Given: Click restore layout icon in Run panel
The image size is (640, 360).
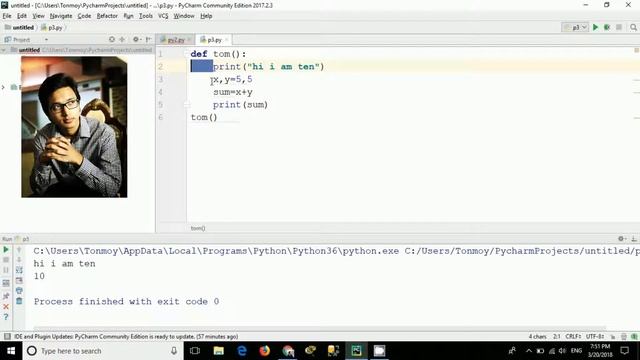Looking at the screenshot, I should coord(6,283).
